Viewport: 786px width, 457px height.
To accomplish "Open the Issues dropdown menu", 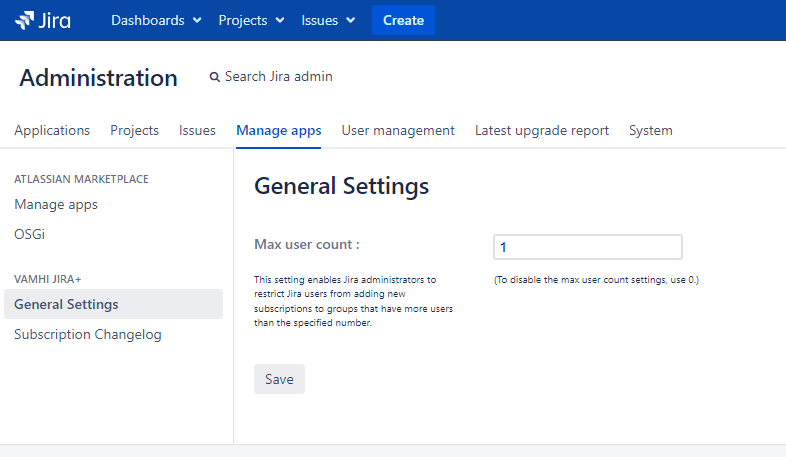I will pyautogui.click(x=329, y=20).
